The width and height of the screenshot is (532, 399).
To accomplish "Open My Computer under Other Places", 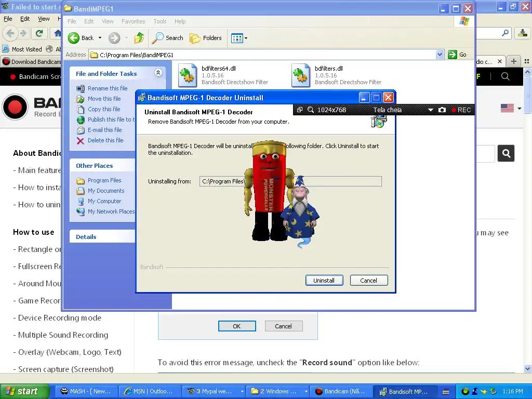I will point(104,201).
